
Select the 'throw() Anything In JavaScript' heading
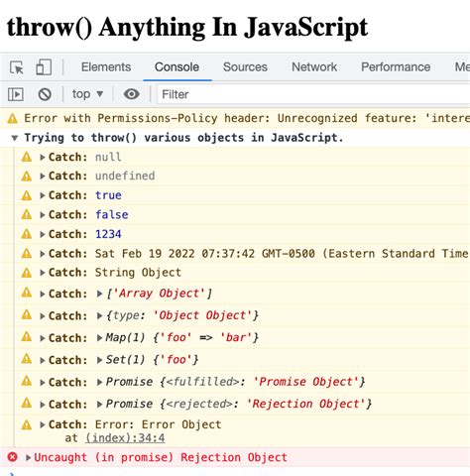click(187, 28)
